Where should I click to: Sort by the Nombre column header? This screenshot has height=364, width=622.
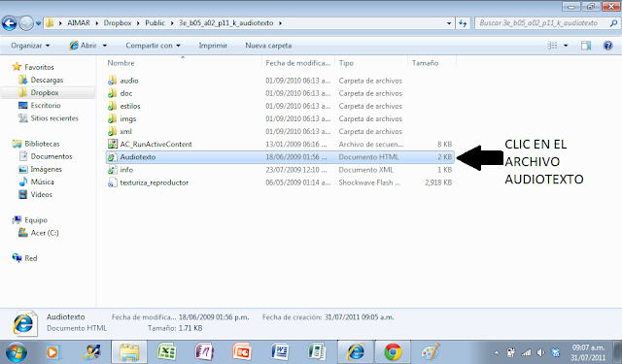click(x=121, y=63)
